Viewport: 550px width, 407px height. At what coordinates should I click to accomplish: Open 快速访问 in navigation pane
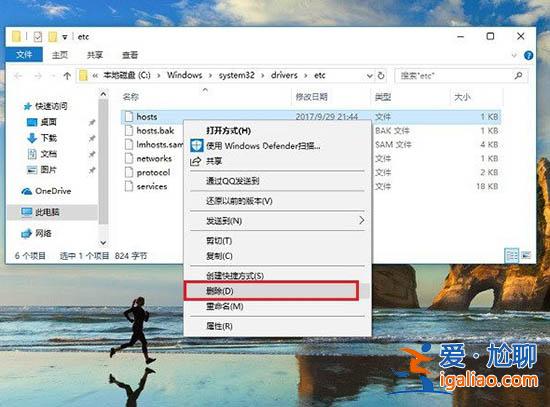pos(46,106)
